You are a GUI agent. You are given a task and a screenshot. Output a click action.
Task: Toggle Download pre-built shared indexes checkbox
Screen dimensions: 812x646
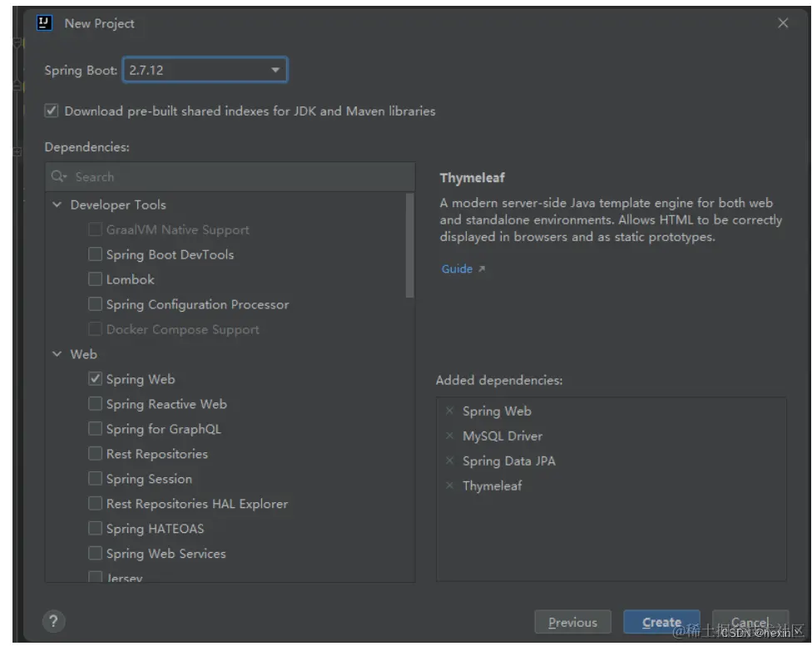coord(52,111)
